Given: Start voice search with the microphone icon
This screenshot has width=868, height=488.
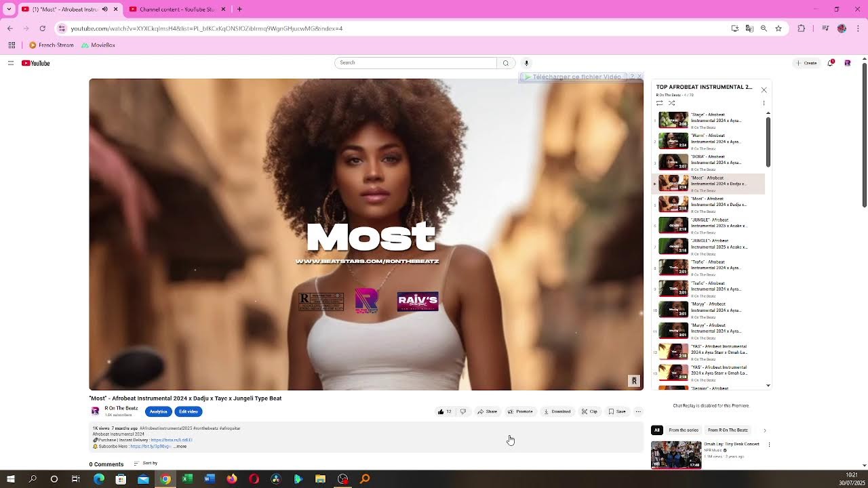Looking at the screenshot, I should pyautogui.click(x=526, y=63).
